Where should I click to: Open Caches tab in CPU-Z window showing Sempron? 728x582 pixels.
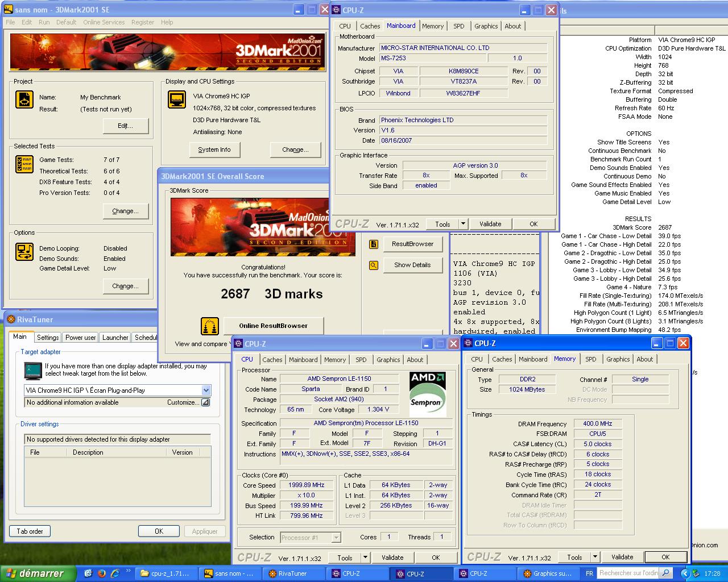click(272, 360)
